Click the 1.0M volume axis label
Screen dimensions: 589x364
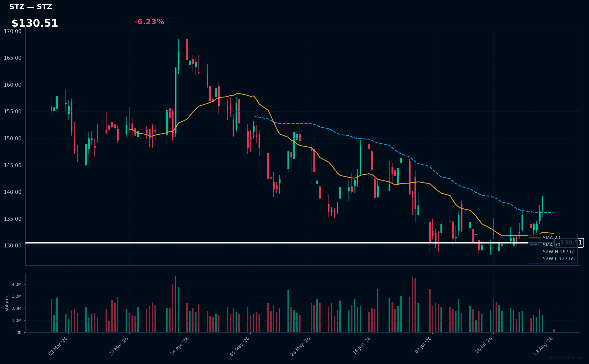17,321
